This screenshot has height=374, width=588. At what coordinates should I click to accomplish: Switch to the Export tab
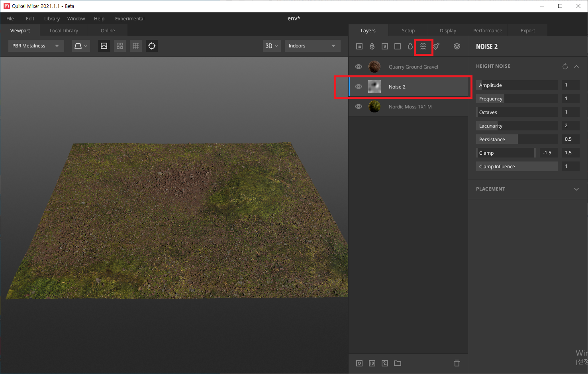(x=528, y=31)
